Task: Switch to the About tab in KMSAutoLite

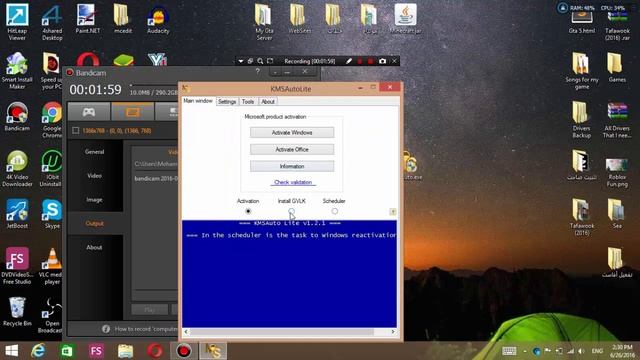Action: coord(268,102)
